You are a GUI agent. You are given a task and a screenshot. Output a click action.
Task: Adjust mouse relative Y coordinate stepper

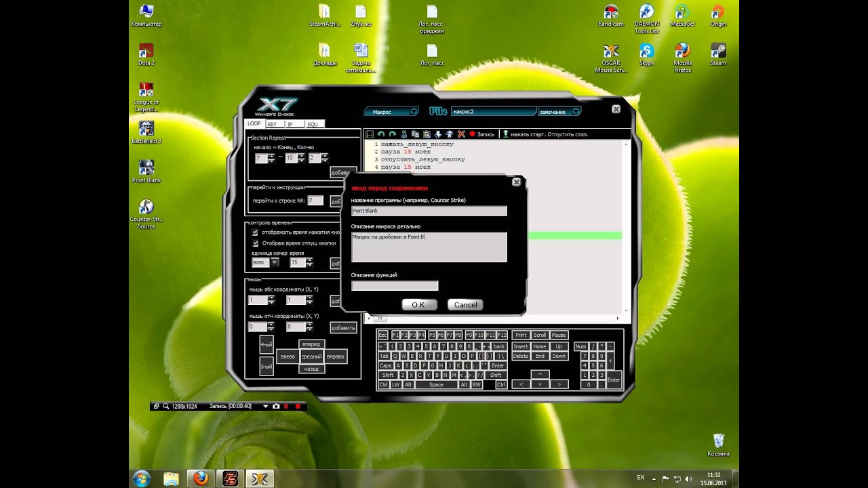309,327
